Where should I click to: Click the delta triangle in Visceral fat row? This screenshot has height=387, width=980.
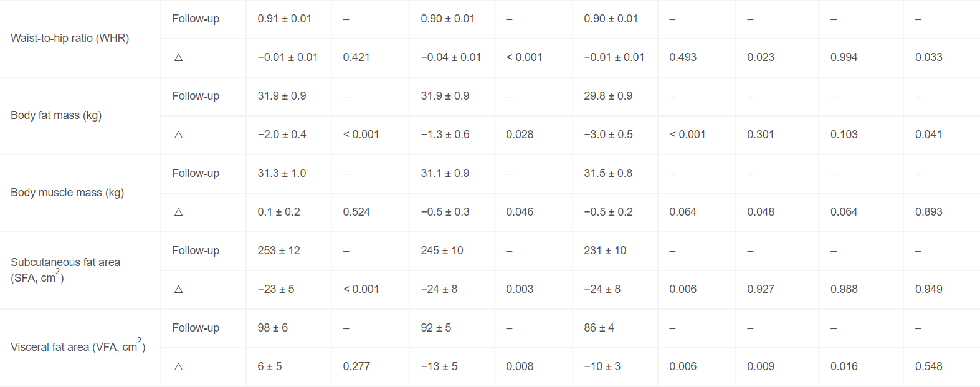coord(179,366)
